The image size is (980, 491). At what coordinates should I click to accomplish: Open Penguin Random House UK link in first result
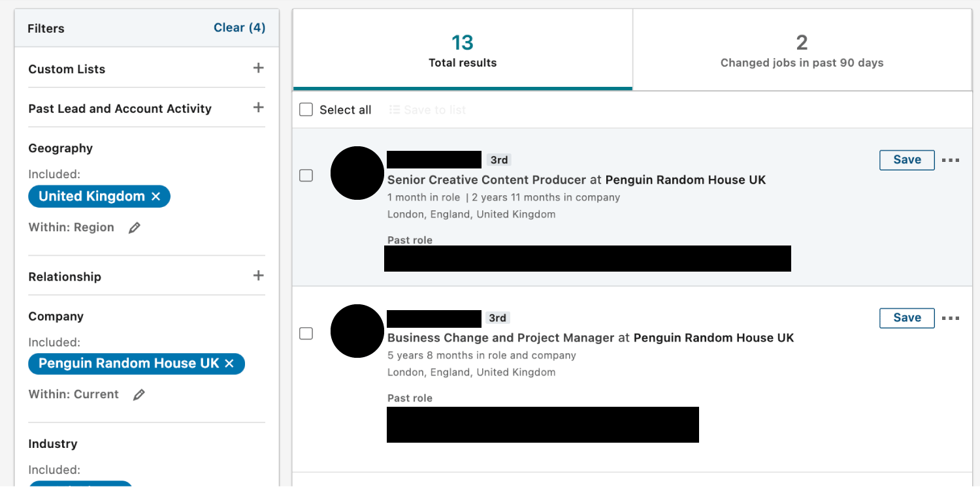[685, 180]
